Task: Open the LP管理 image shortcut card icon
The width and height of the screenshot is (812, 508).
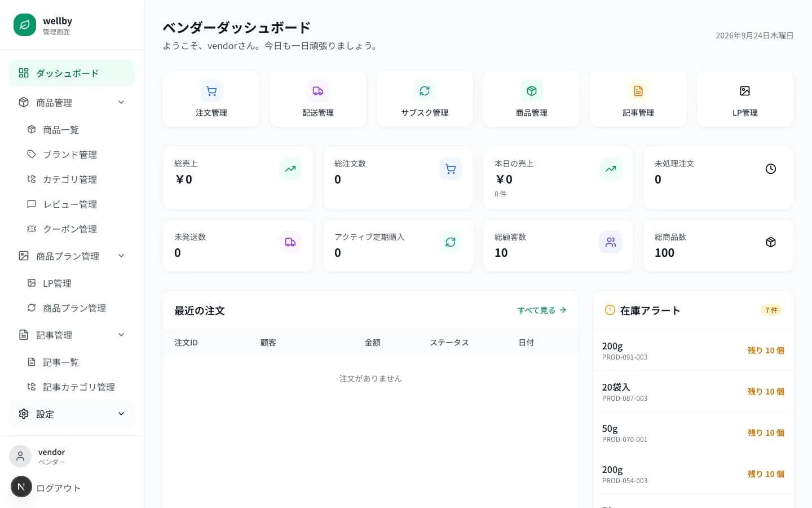Action: (745, 91)
